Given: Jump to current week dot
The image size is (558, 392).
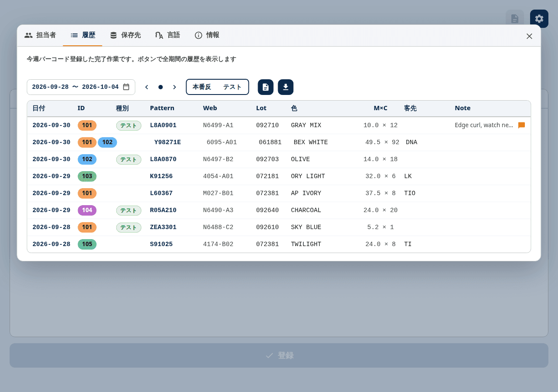Looking at the screenshot, I should click(160, 87).
